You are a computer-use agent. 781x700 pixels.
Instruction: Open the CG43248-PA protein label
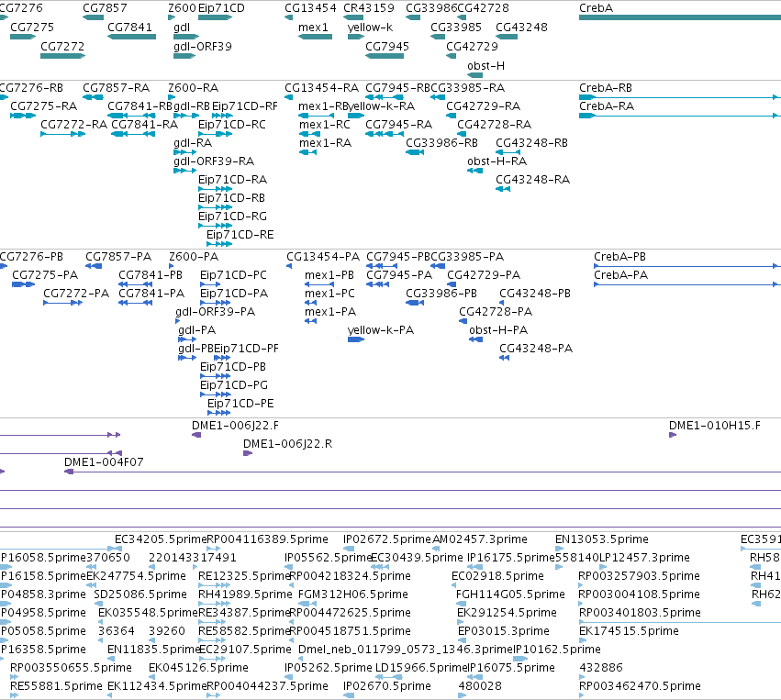pos(536,349)
